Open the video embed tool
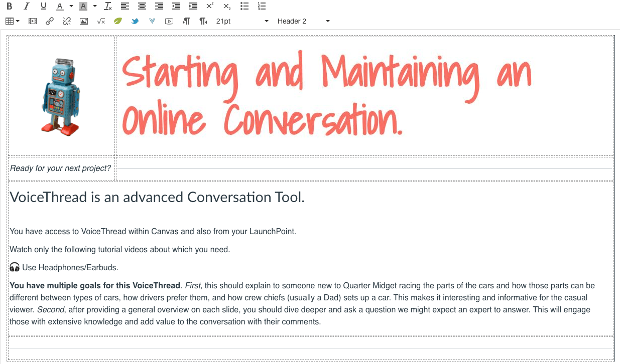Viewport: 620px width, 364px height. 169,21
